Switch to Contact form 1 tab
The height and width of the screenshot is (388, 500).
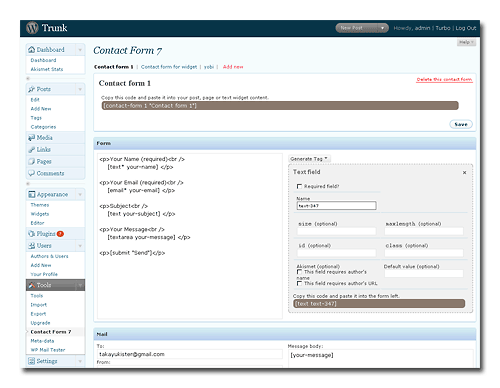pyautogui.click(x=113, y=67)
